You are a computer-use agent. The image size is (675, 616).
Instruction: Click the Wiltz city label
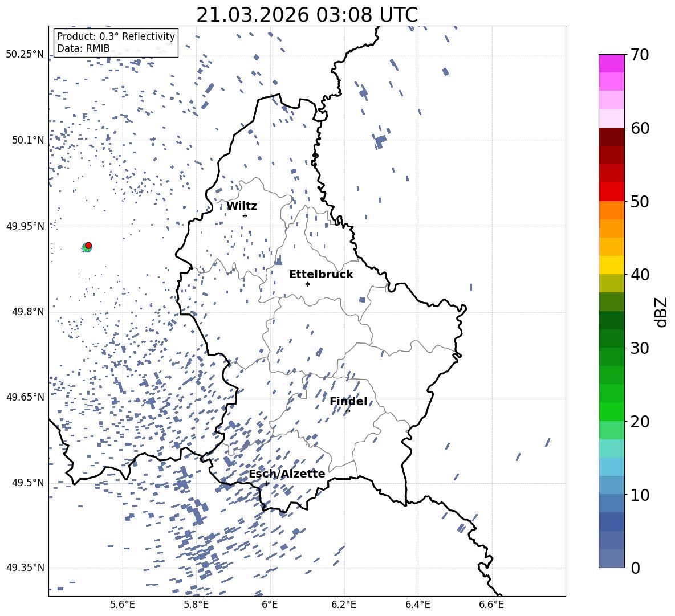(242, 206)
